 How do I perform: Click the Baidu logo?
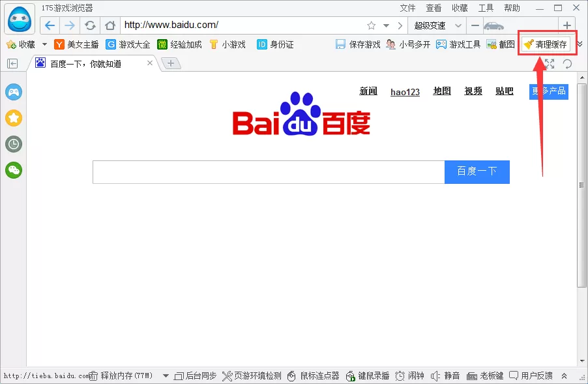302,114
